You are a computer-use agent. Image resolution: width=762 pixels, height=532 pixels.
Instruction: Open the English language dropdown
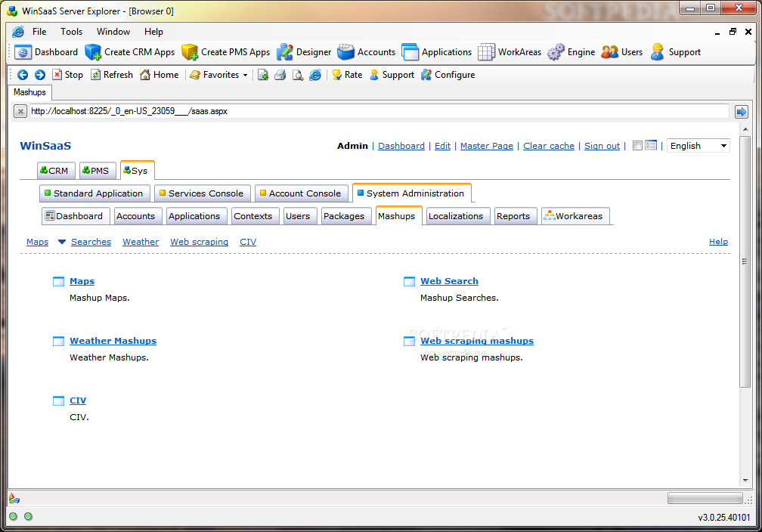(698, 146)
